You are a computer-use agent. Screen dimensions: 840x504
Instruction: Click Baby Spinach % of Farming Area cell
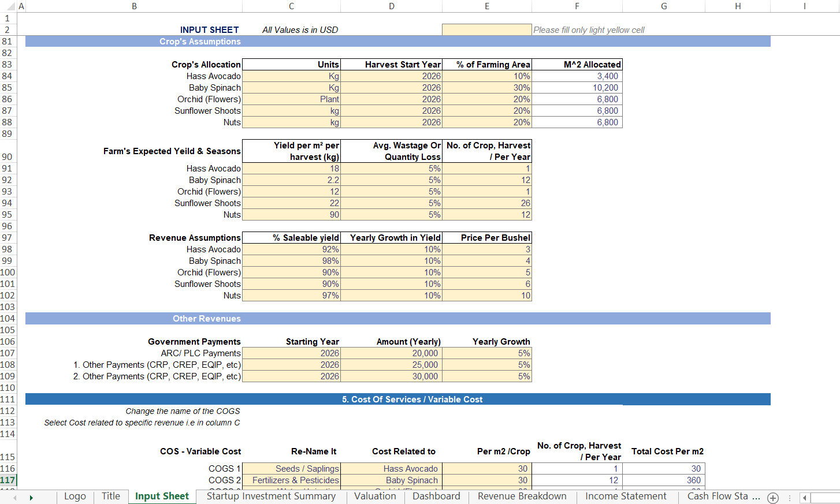(x=486, y=88)
